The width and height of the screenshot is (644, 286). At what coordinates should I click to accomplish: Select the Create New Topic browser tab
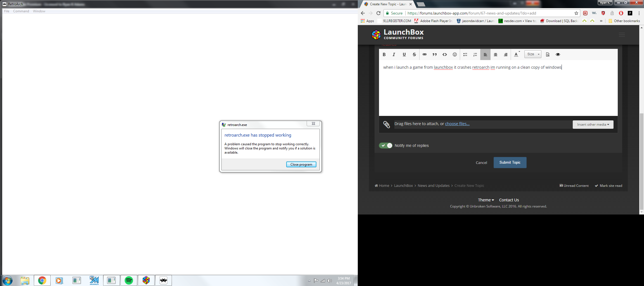388,4
